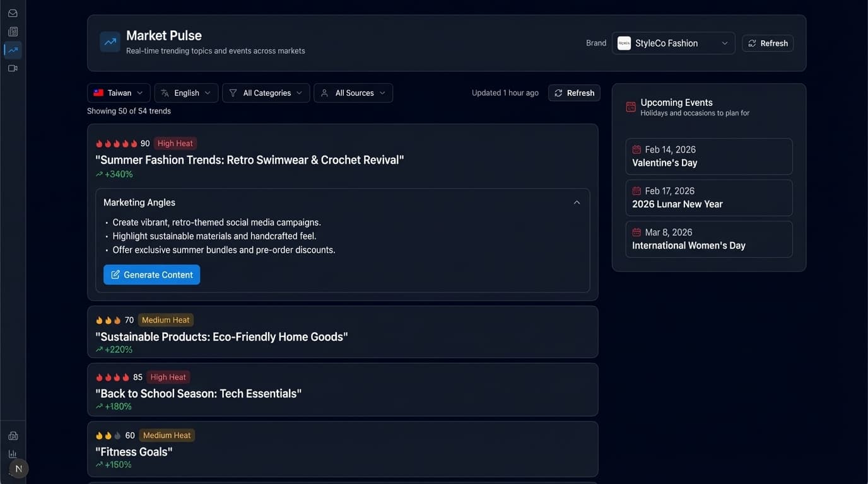Click the active Market Pulse trending icon
This screenshot has width=868, height=484.
pos(12,50)
